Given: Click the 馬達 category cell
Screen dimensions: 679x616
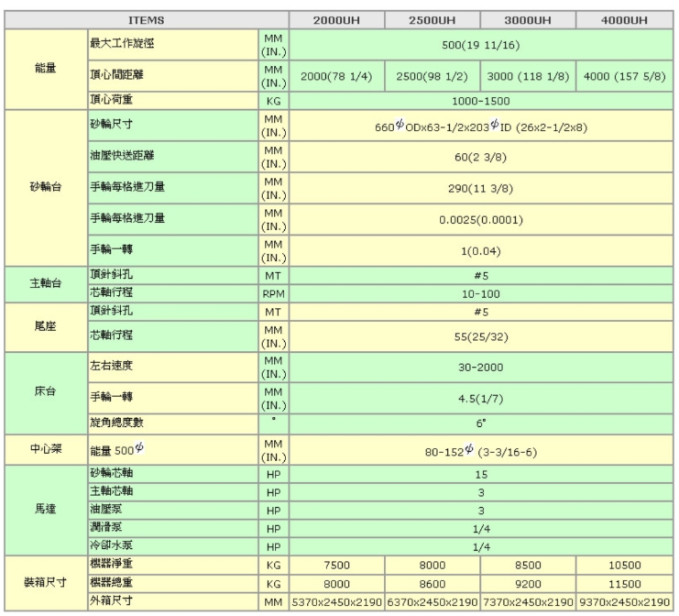Looking at the screenshot, I should 46,510.
